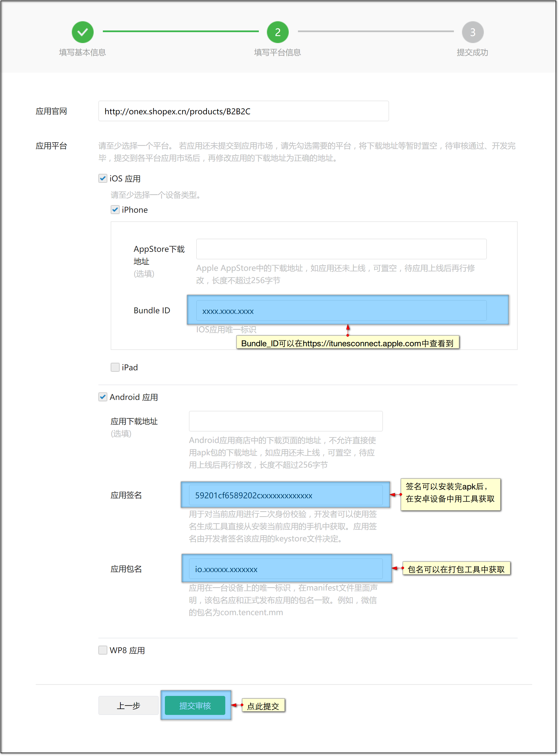Screen dimensions: 559x756
Task: Click the 填写基本信息 step label
Action: [x=82, y=53]
